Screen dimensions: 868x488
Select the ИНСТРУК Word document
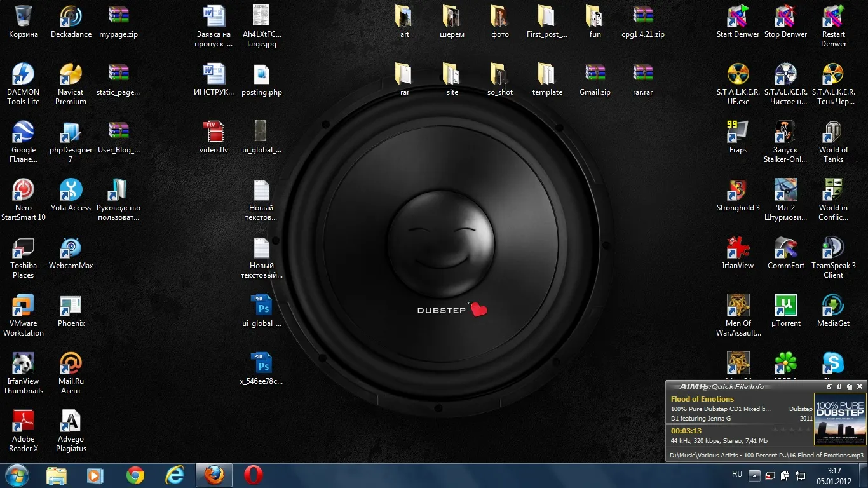click(214, 79)
